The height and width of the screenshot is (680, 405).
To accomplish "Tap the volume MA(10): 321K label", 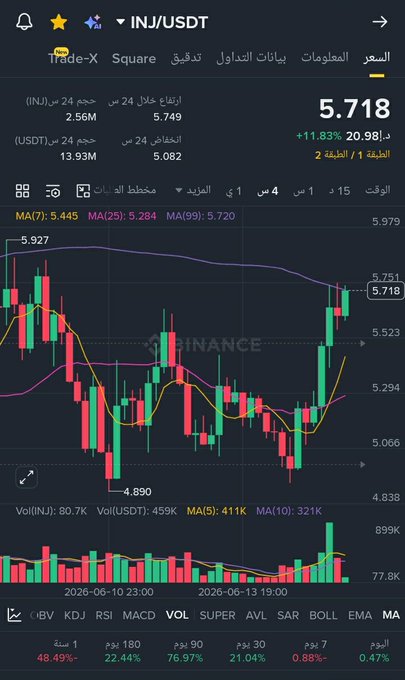I will 289,511.
